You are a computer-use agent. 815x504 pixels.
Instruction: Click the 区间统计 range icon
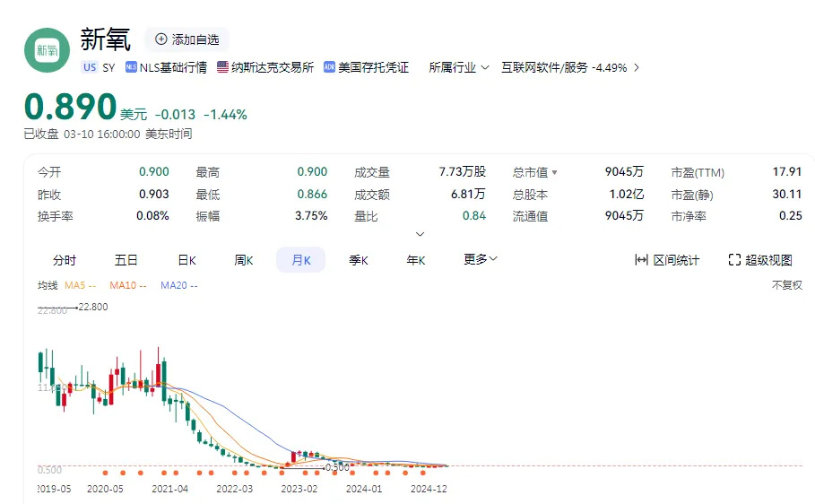(x=641, y=259)
